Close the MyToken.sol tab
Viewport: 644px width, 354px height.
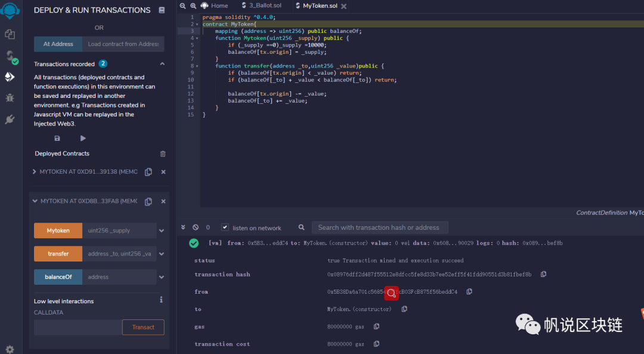coord(344,6)
